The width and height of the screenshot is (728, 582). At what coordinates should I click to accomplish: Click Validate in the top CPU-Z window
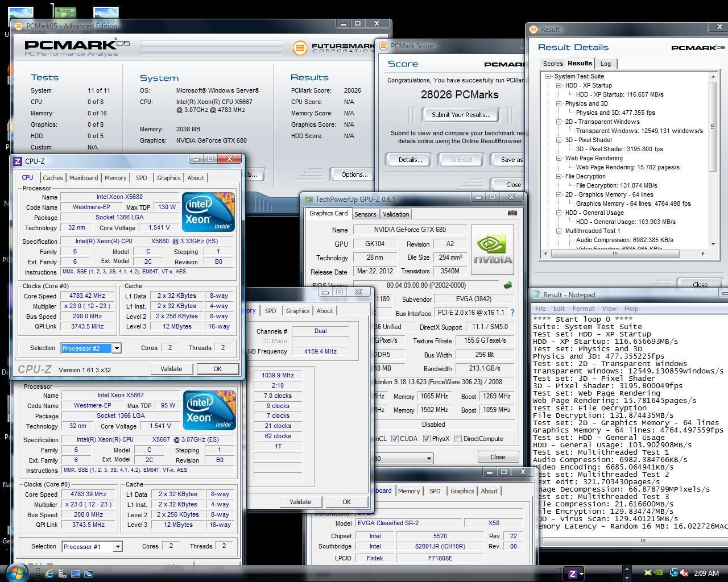pyautogui.click(x=171, y=369)
